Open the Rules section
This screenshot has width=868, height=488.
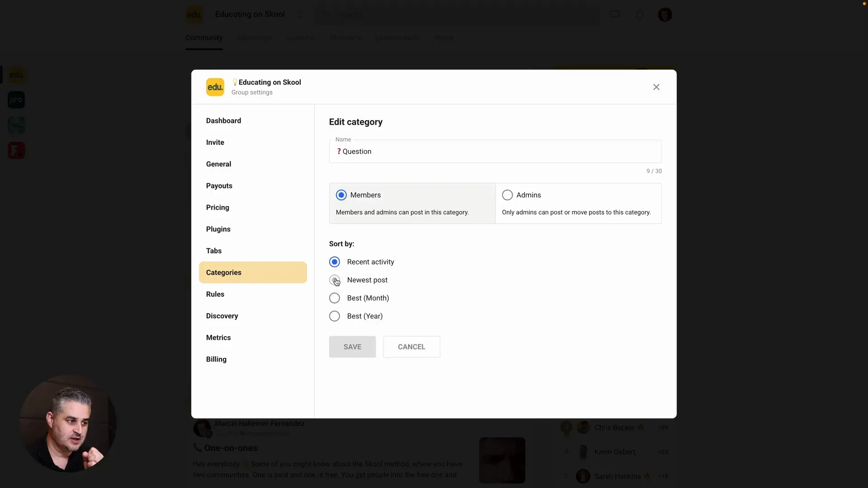click(x=253, y=294)
